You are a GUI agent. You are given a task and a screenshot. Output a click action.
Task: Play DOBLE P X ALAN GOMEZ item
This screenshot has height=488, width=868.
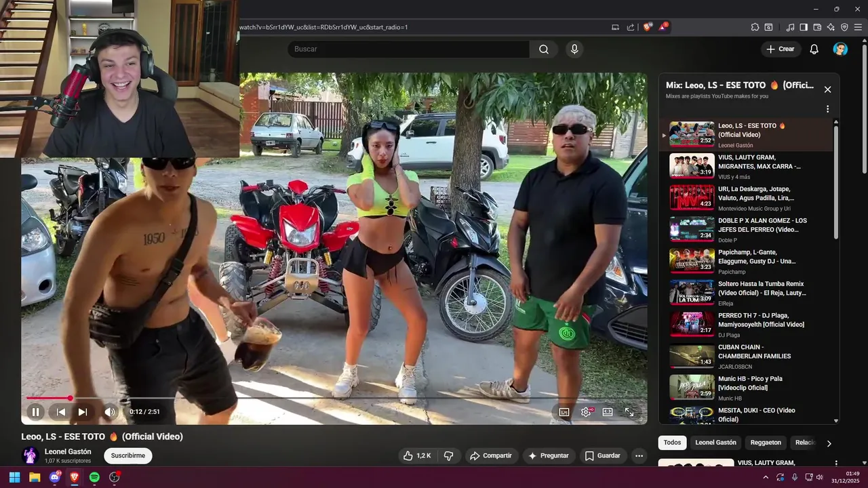[746, 229]
